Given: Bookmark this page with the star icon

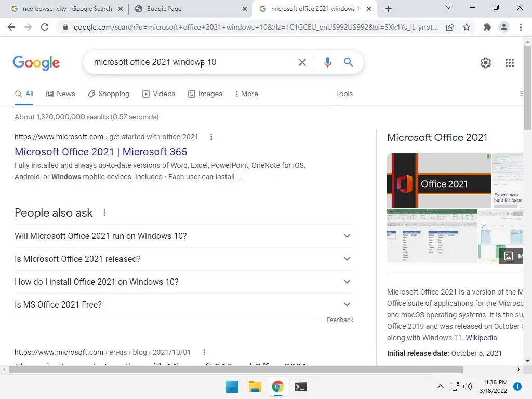Looking at the screenshot, I should 467,27.
